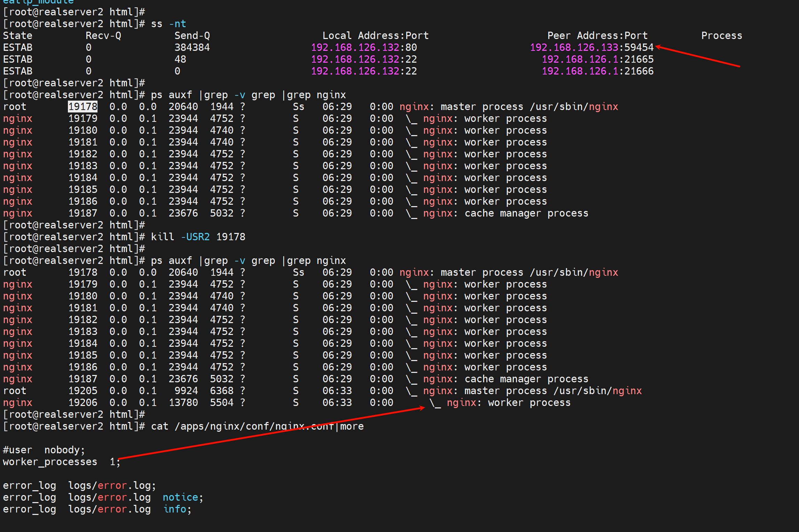Click the new worker process PID 19206
The width and height of the screenshot is (799, 532).
click(x=83, y=402)
